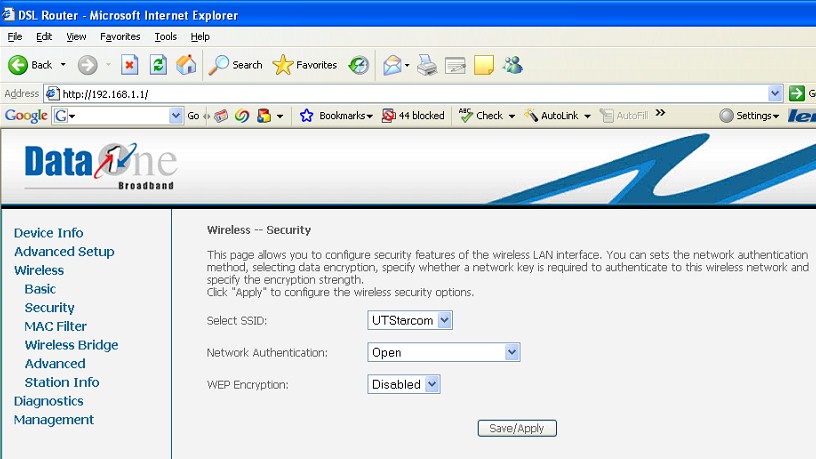Click the address field showing http://192.168.1.1/
Image resolution: width=816 pixels, height=459 pixels.
414,94
